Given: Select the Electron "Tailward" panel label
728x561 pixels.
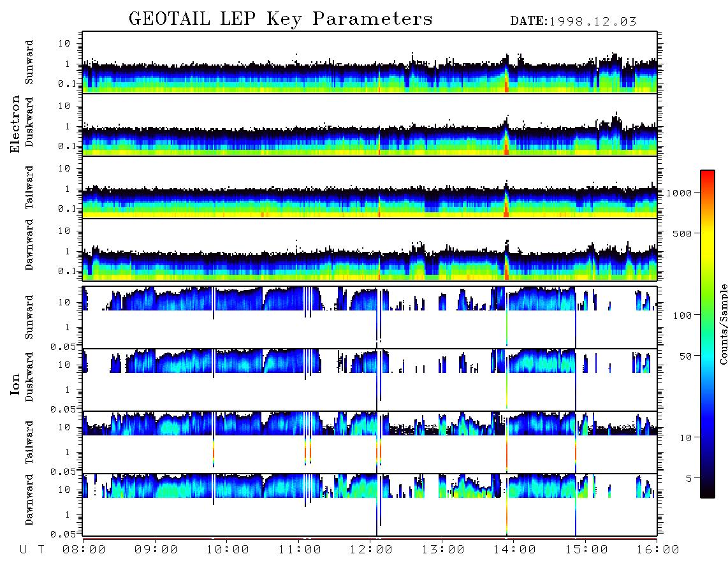Looking at the screenshot, I should pos(29,187).
